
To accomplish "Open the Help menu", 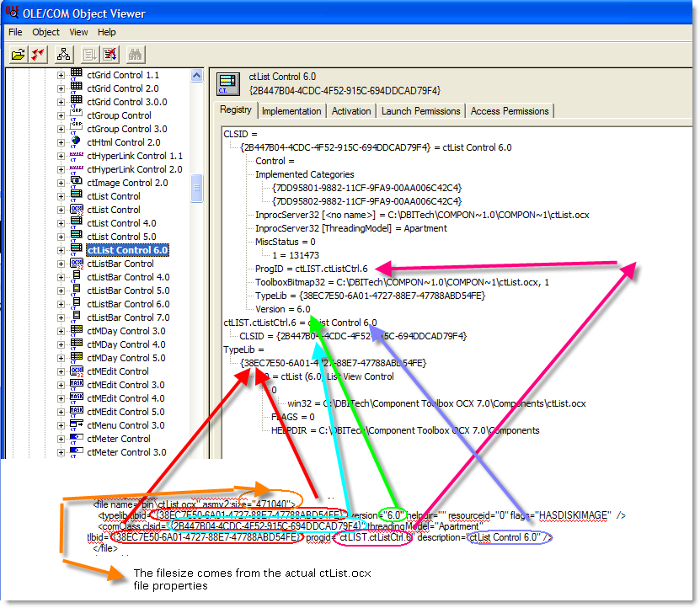I will 107,32.
